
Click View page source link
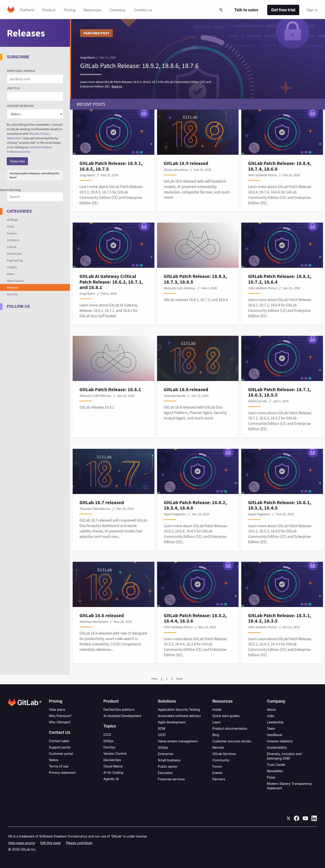click(x=21, y=843)
